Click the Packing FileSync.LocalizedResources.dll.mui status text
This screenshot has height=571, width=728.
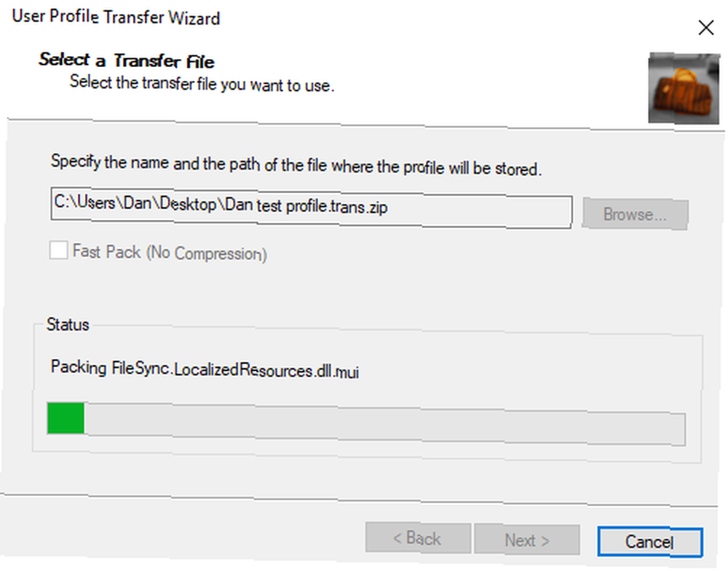205,369
